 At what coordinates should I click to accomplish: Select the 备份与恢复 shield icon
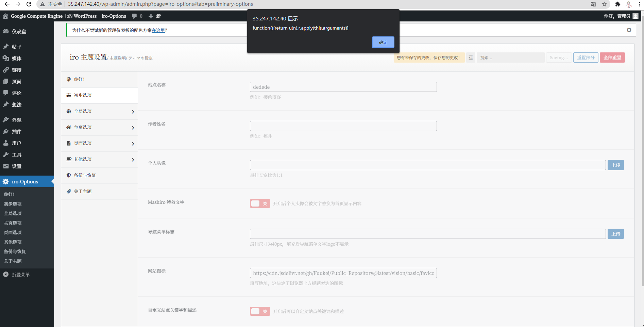pos(69,175)
